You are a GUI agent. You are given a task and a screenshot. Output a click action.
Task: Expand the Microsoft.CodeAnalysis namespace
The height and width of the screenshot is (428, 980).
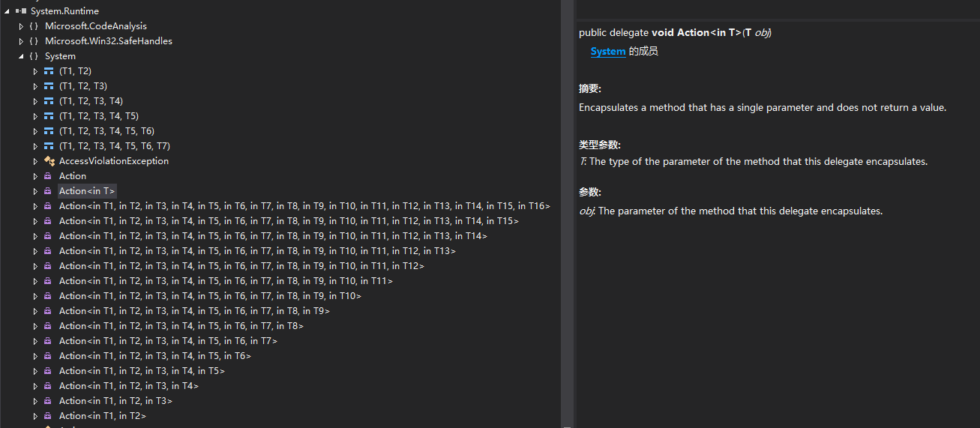click(x=21, y=26)
